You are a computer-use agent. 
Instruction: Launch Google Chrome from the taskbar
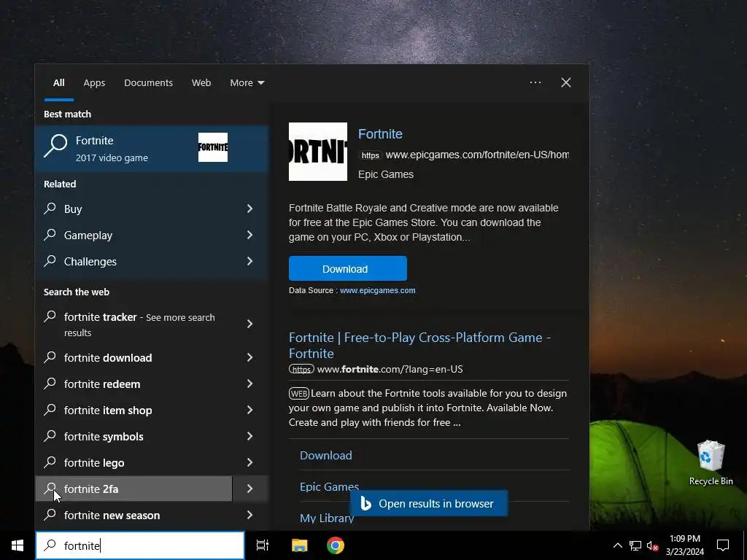point(336,545)
